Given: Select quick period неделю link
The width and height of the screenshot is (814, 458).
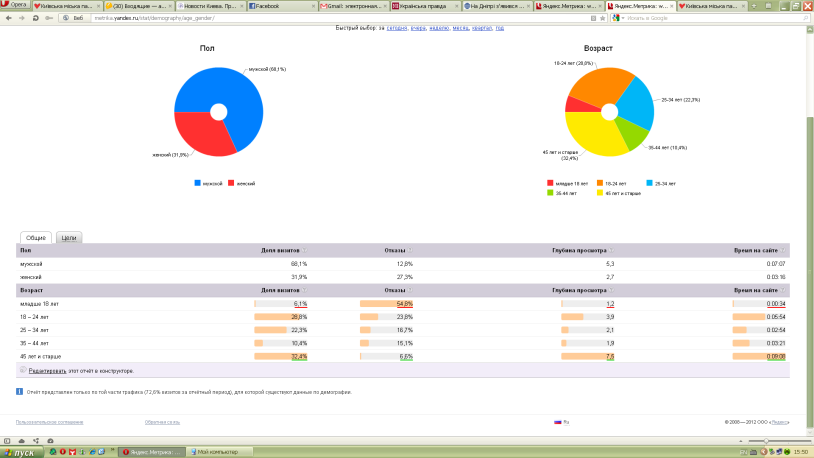Looking at the screenshot, I should [x=439, y=28].
